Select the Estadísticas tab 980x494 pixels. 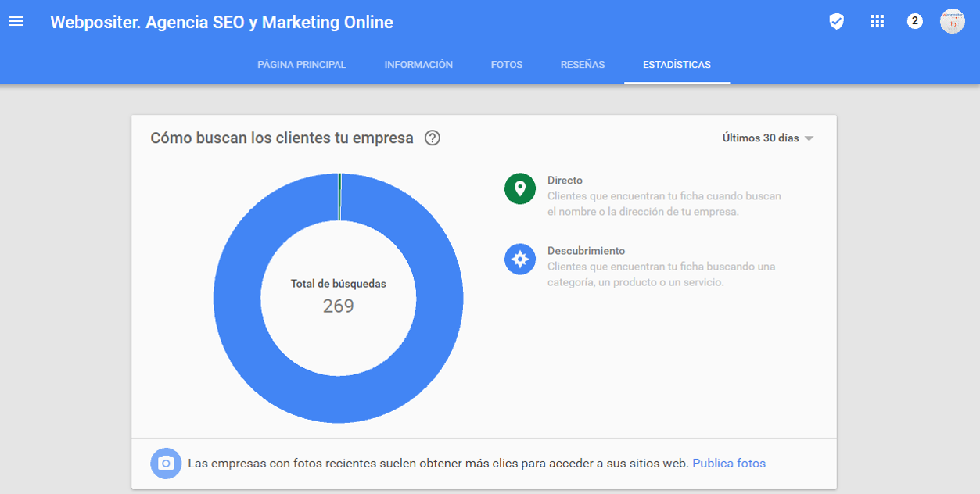pos(677,65)
